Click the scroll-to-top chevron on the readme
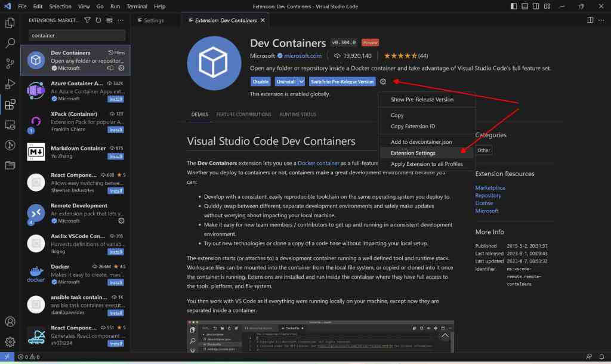 pyautogui.click(x=445, y=336)
